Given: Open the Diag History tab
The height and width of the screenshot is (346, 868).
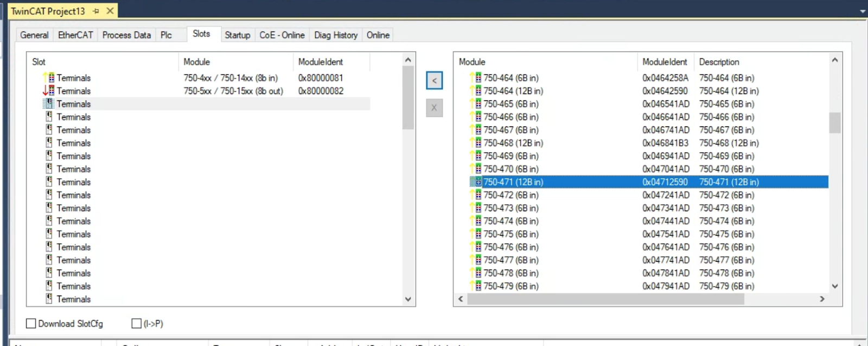Looking at the screenshot, I should (336, 35).
